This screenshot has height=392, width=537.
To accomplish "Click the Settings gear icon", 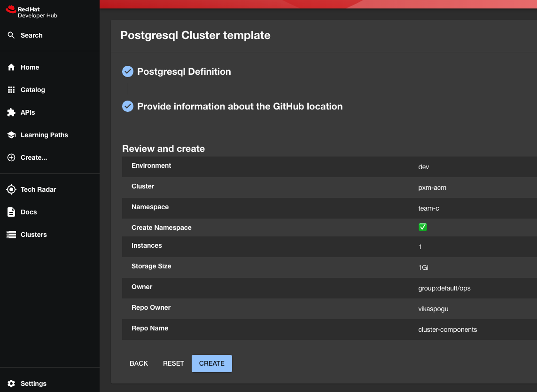I will tap(11, 384).
